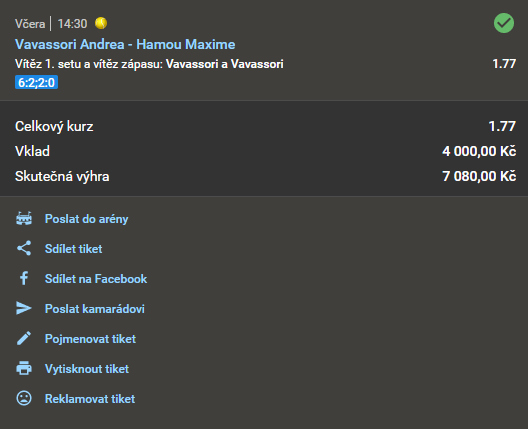Click the pencil rename icon
The height and width of the screenshot is (429, 528).
tap(24, 338)
